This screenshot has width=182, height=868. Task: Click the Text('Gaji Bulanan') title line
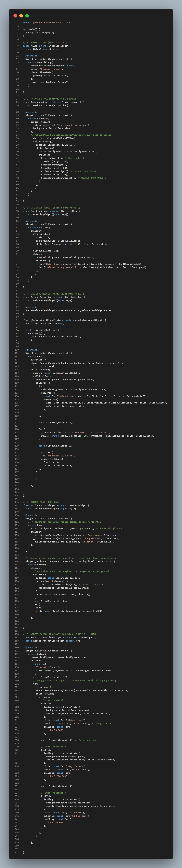pyautogui.click(x=66, y=766)
